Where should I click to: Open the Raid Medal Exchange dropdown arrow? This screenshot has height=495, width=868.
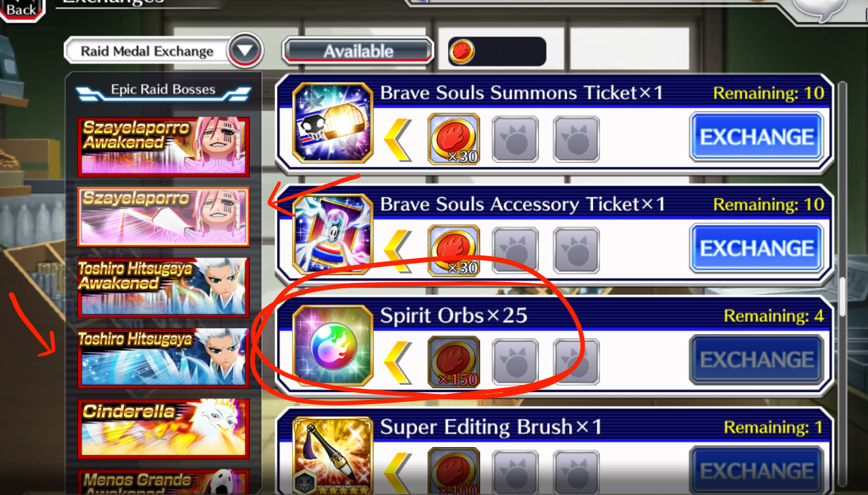[x=246, y=51]
